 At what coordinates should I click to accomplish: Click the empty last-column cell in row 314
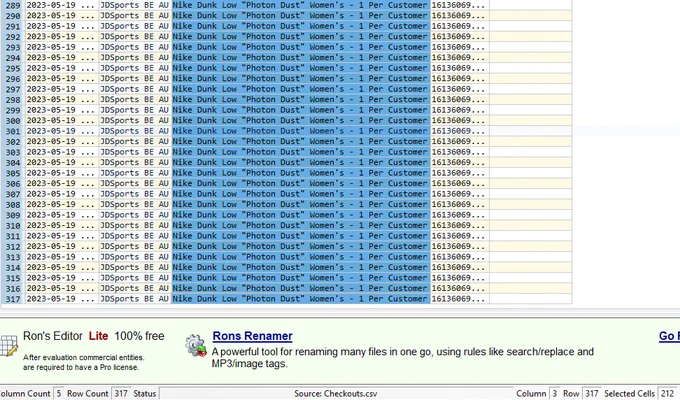coord(531,267)
